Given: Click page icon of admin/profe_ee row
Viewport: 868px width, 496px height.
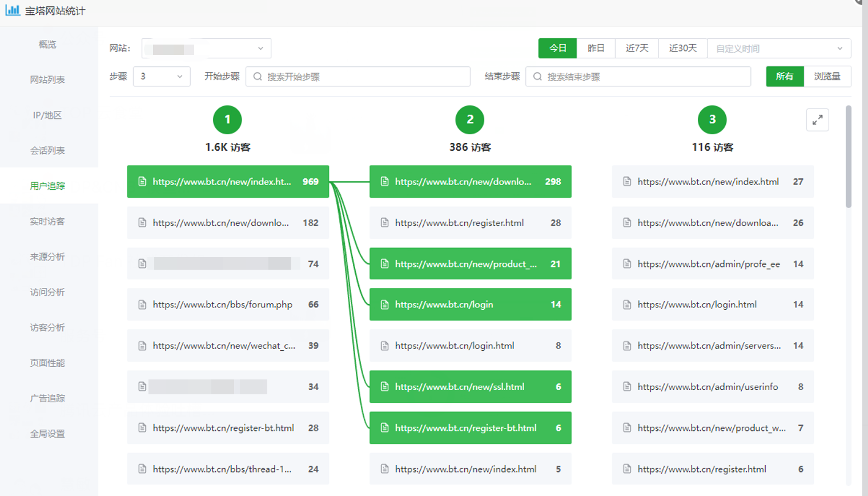Looking at the screenshot, I should point(627,264).
